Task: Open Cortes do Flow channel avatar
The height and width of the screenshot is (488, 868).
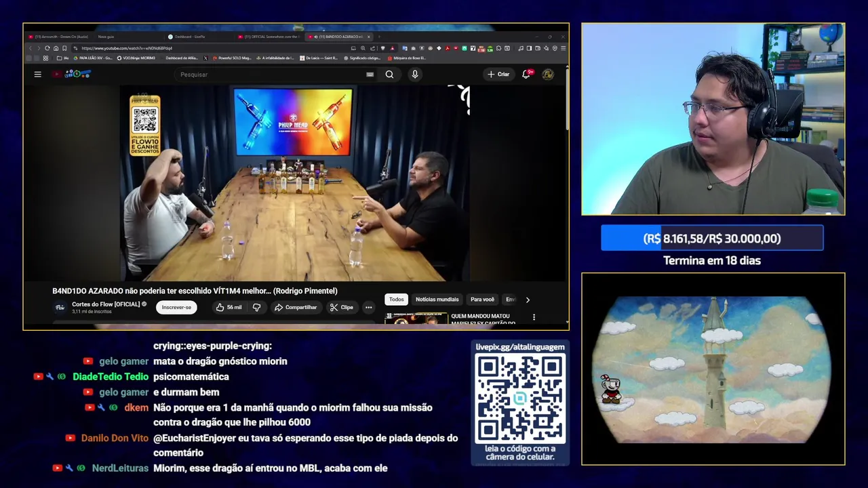Action: pos(60,307)
